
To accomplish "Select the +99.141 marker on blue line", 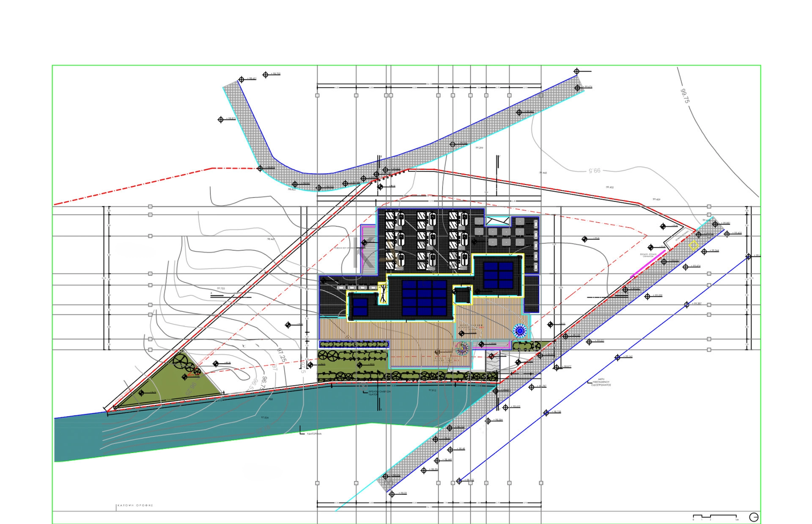I will pyautogui.click(x=617, y=358).
